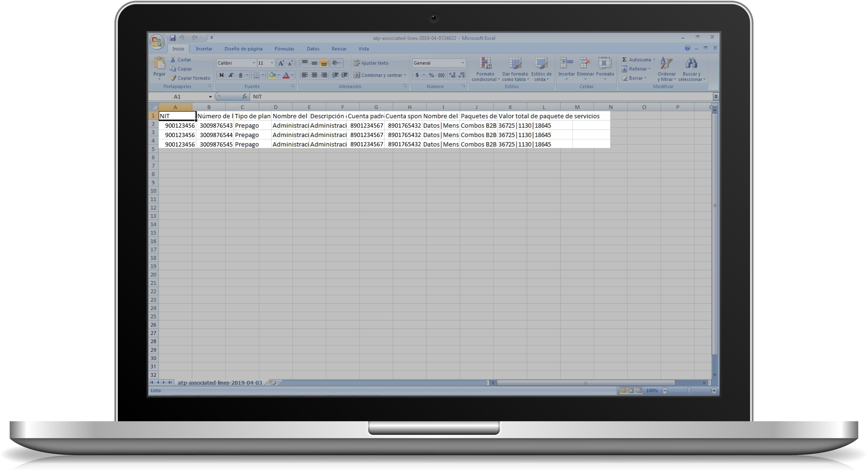Open the Calibri font name dropdown
The image size is (868, 472).
pos(254,63)
